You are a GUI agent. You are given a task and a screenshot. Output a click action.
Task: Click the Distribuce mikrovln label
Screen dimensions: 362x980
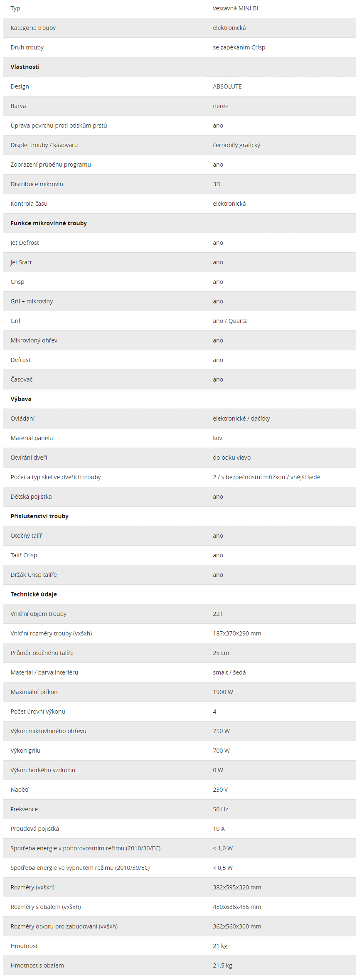point(37,184)
